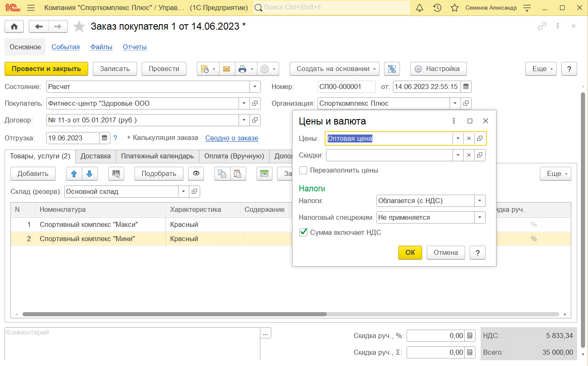Click the table horizontal scrollbar
Screen dimensions: 588x366
pyautogui.click(x=175, y=314)
